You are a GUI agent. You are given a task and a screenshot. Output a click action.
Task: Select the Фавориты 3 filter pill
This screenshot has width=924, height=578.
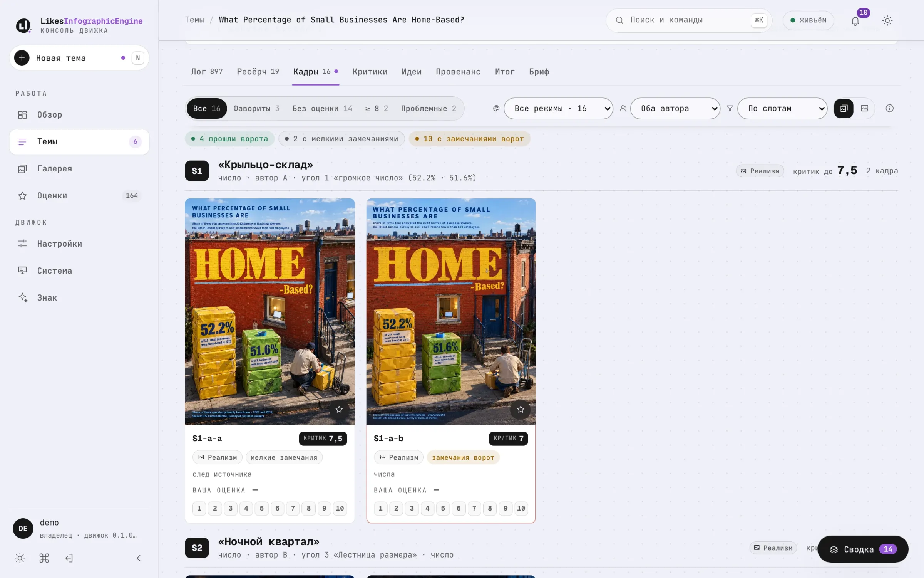(x=256, y=109)
